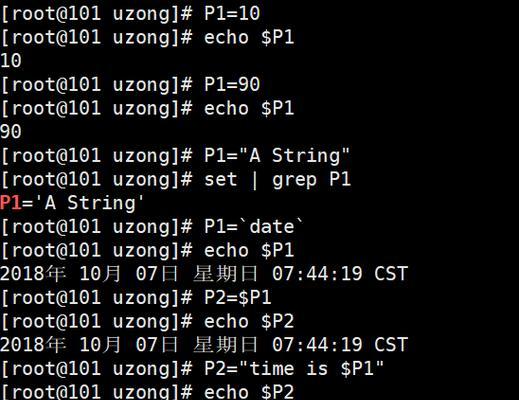
Task: Click the second date output's '星期日' text
Action: click(x=225, y=345)
